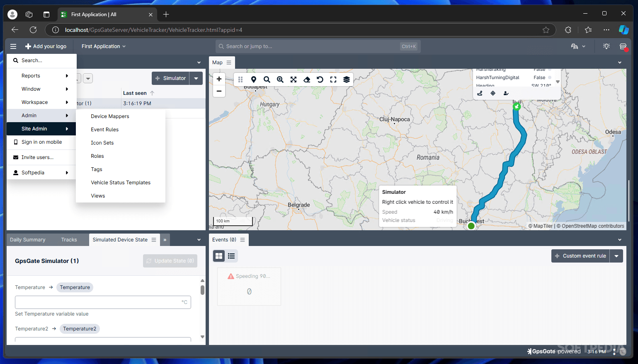Switch to the Tracks tab
Screen dimensions: 638x364
point(69,240)
